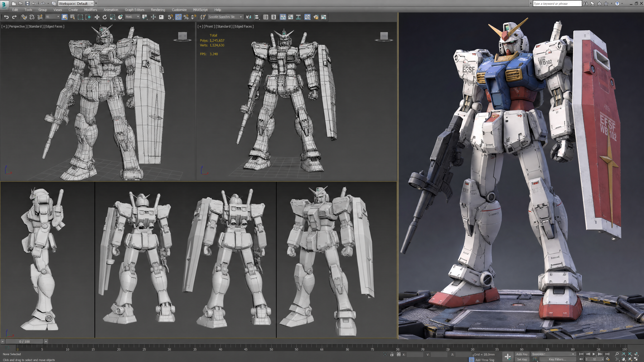Open Select by Name list
This screenshot has height=362, width=644.
pyautogui.click(x=72, y=17)
